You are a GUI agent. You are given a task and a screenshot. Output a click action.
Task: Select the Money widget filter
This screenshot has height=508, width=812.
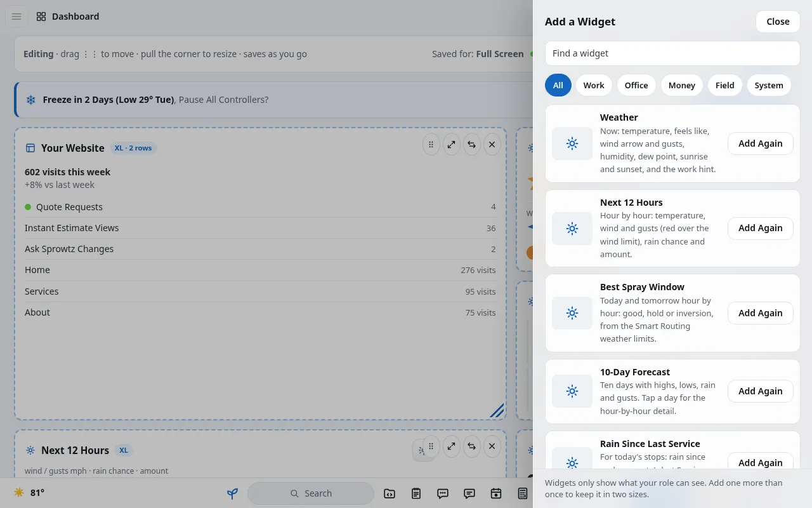click(x=682, y=85)
